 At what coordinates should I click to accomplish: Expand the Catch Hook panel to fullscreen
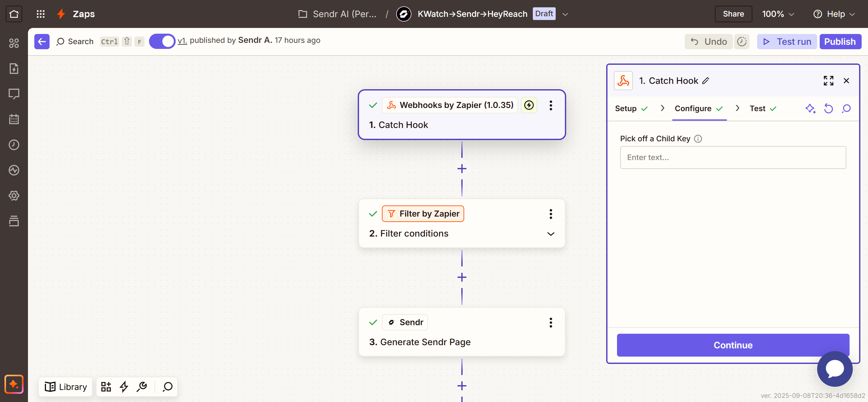click(x=828, y=81)
